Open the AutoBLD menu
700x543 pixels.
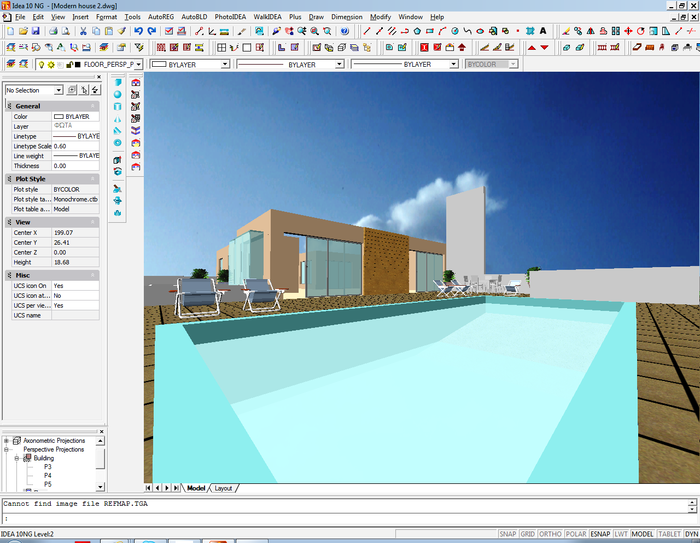click(x=194, y=17)
